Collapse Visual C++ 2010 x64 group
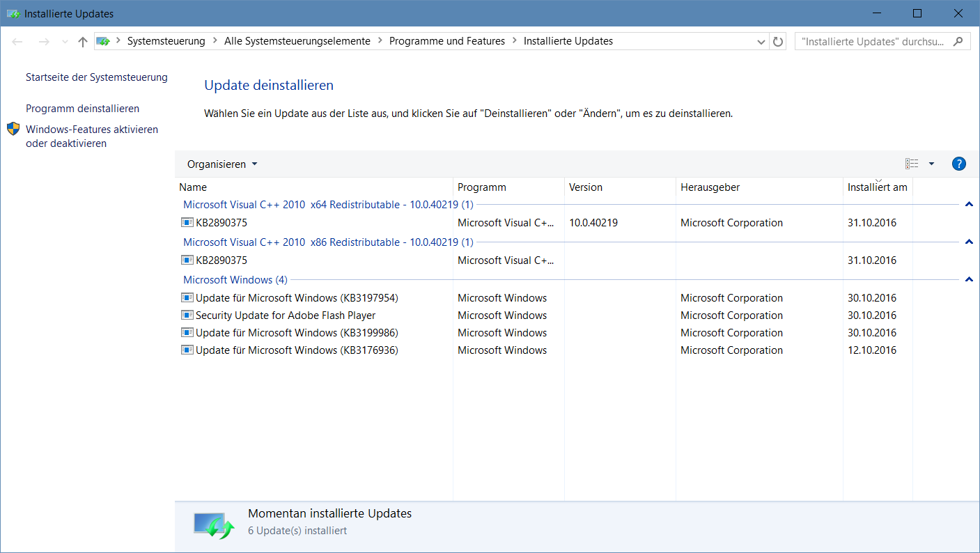 [x=968, y=205]
